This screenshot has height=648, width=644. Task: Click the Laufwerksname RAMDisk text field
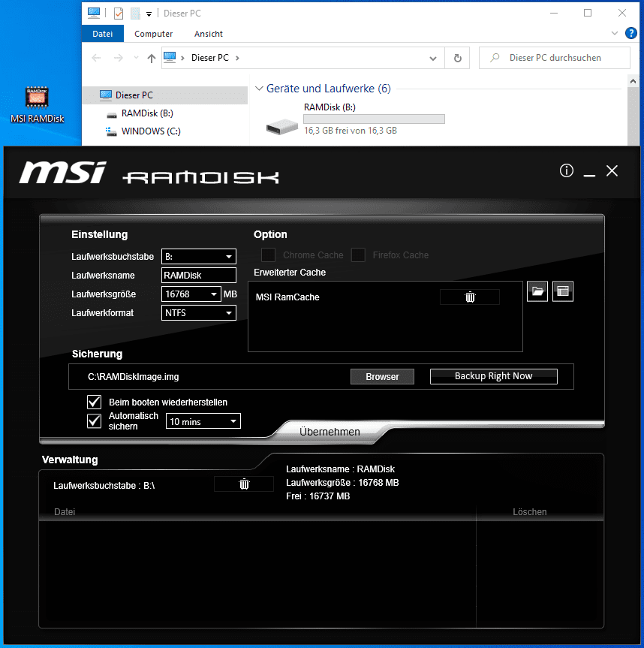point(199,275)
